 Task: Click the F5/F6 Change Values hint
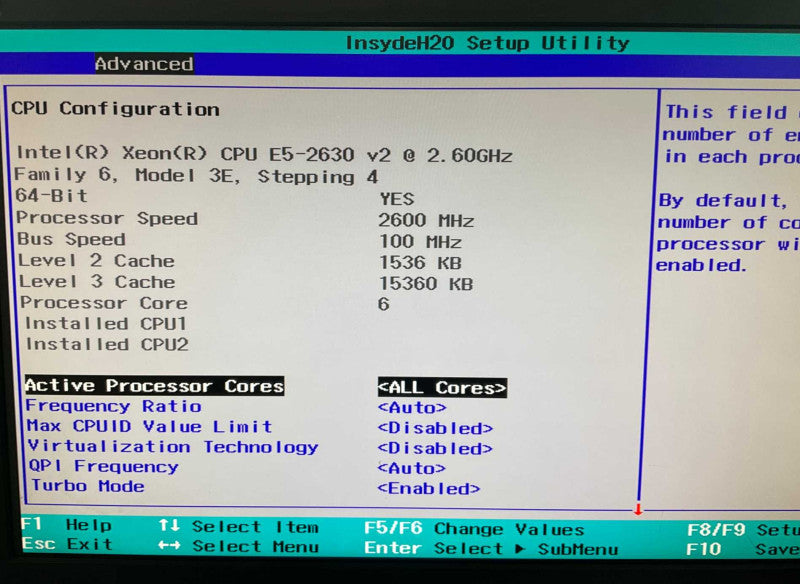[x=474, y=529]
